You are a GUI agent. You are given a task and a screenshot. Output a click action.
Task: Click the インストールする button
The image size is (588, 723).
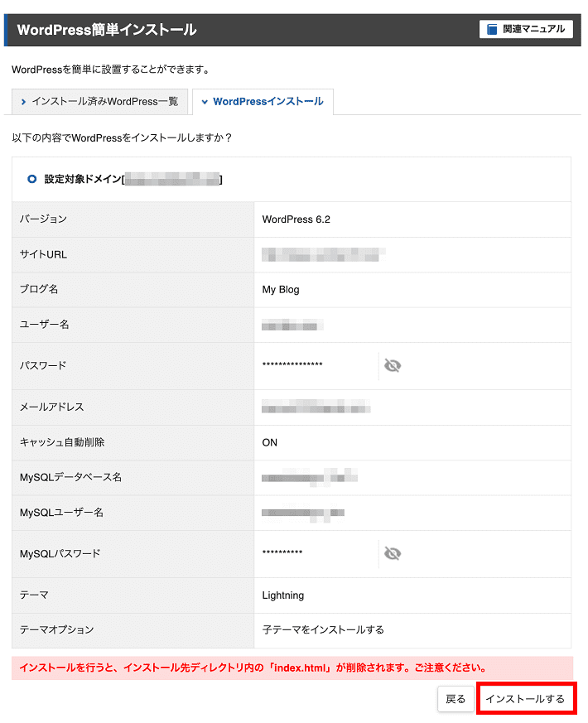point(526,698)
